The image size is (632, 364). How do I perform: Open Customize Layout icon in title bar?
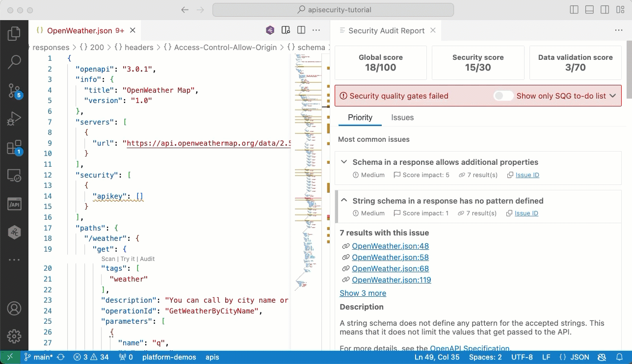[620, 10]
